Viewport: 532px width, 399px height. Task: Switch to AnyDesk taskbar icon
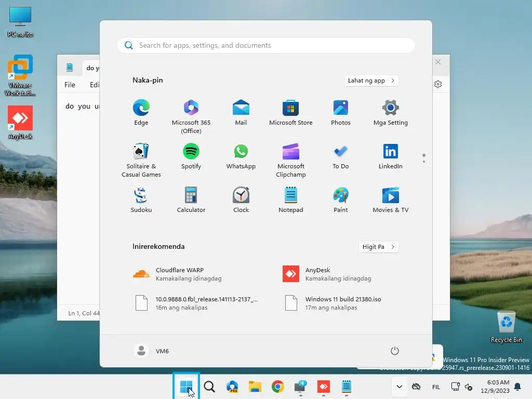pos(323,387)
